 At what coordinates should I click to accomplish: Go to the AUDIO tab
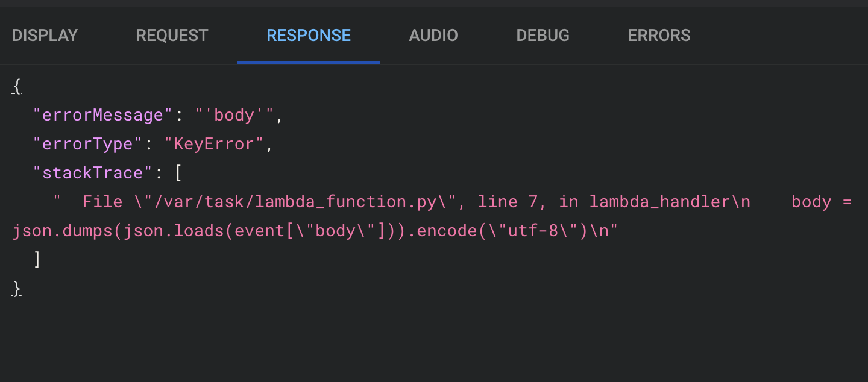tap(433, 36)
